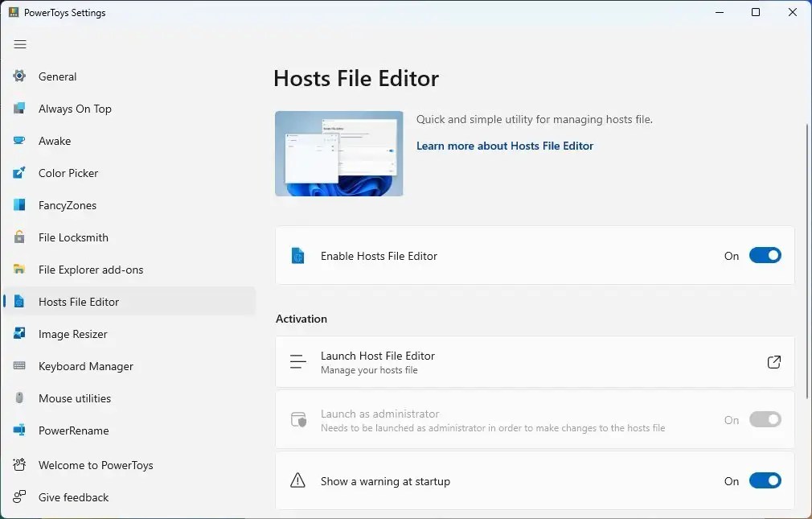Image resolution: width=812 pixels, height=519 pixels.
Task: Select the Color Picker eyedropper icon
Action: coord(19,173)
